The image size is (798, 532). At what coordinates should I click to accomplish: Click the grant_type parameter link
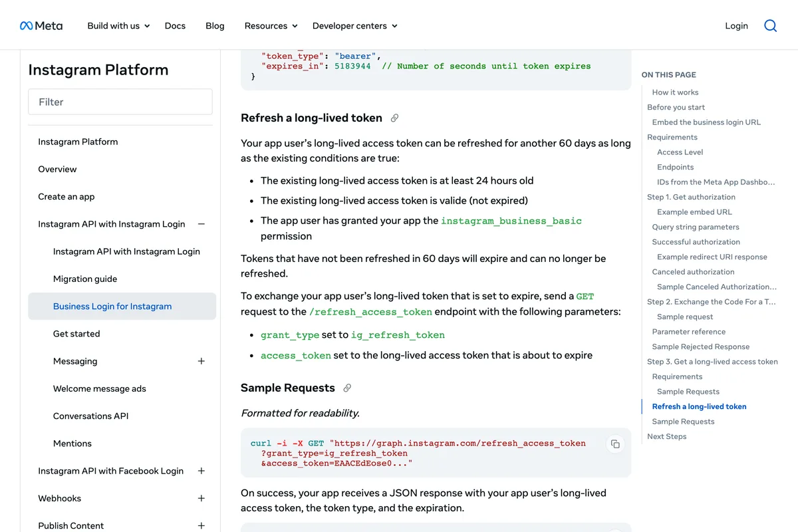[289, 335]
